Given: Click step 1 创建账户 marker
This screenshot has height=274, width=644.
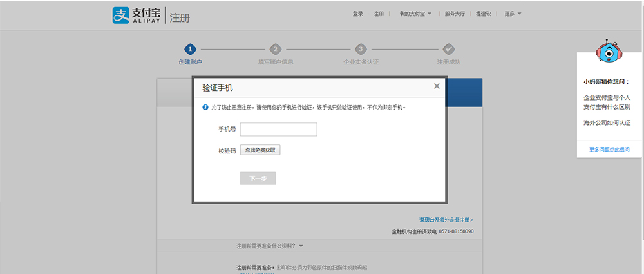Looking at the screenshot, I should pyautogui.click(x=189, y=49).
